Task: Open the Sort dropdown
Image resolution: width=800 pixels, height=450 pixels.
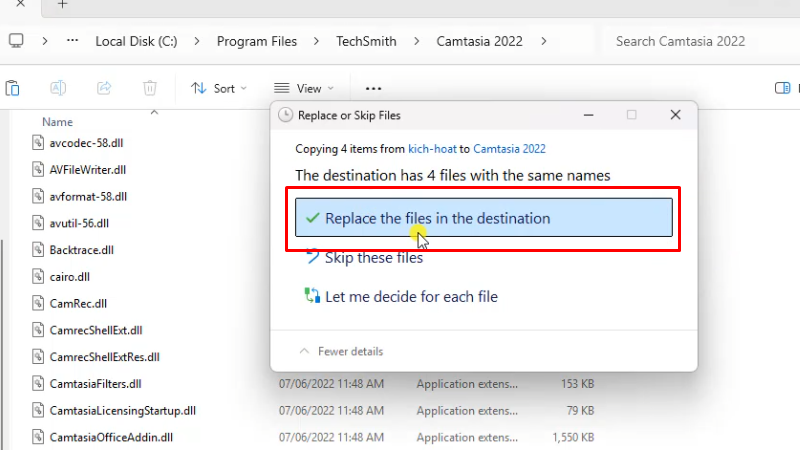Action: pyautogui.click(x=219, y=88)
